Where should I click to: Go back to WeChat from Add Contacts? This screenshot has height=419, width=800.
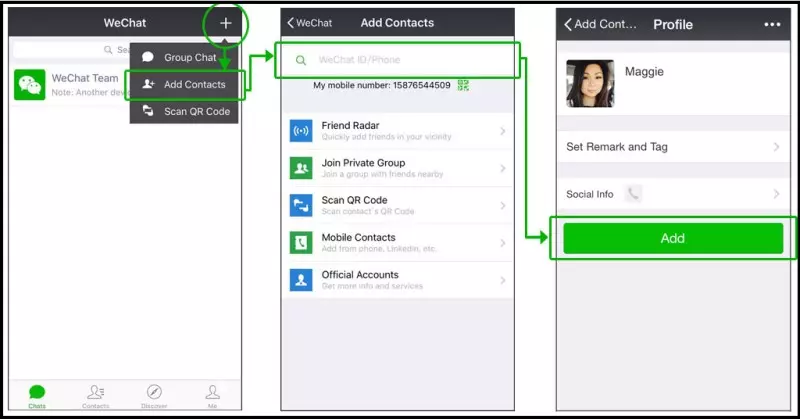[309, 23]
